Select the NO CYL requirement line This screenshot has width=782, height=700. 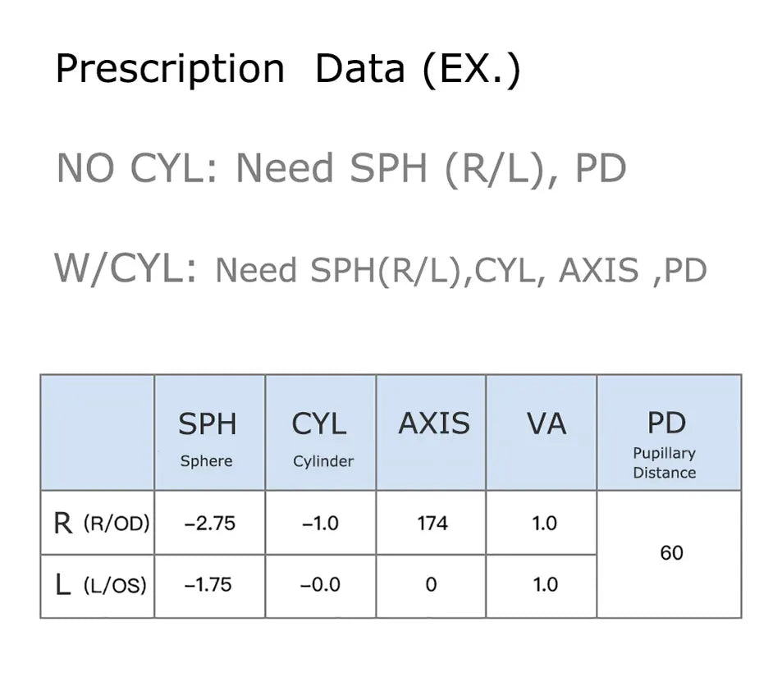341,168
